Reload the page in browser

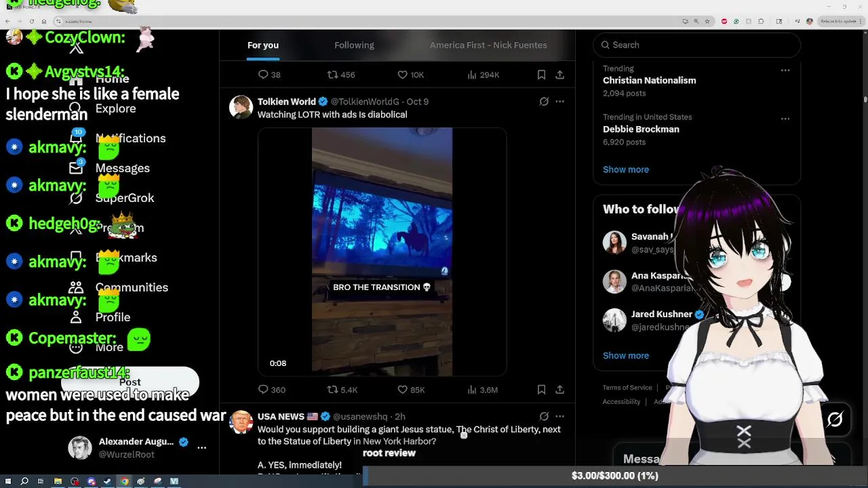[32, 21]
